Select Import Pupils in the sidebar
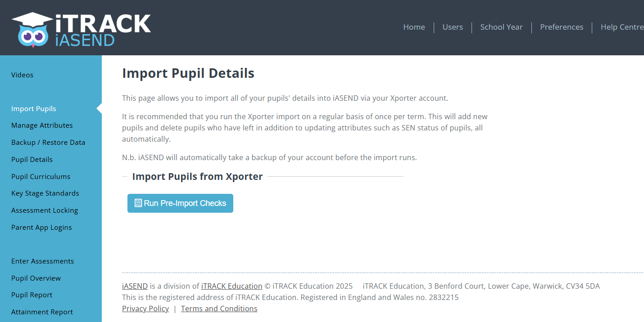Image resolution: width=644 pixels, height=322 pixels. click(x=33, y=108)
